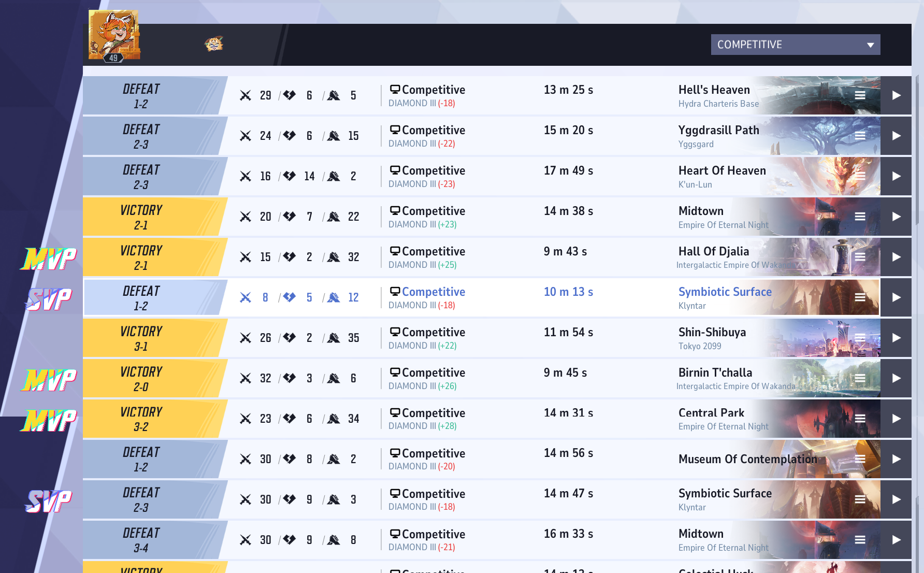Click the map name "Hell's Heaven"
The image size is (924, 573).
point(714,90)
